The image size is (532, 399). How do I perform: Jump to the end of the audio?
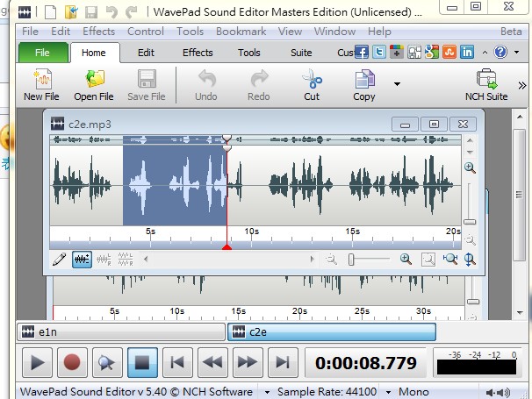point(283,362)
